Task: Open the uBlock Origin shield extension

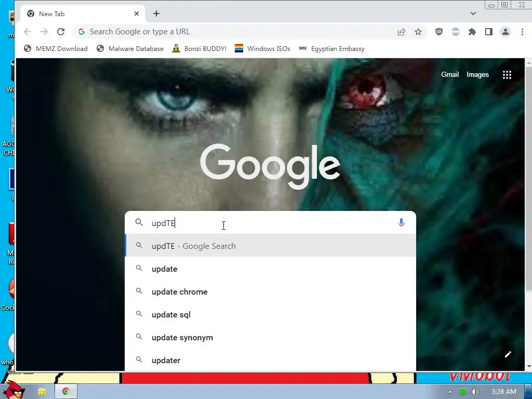Action: (438, 32)
